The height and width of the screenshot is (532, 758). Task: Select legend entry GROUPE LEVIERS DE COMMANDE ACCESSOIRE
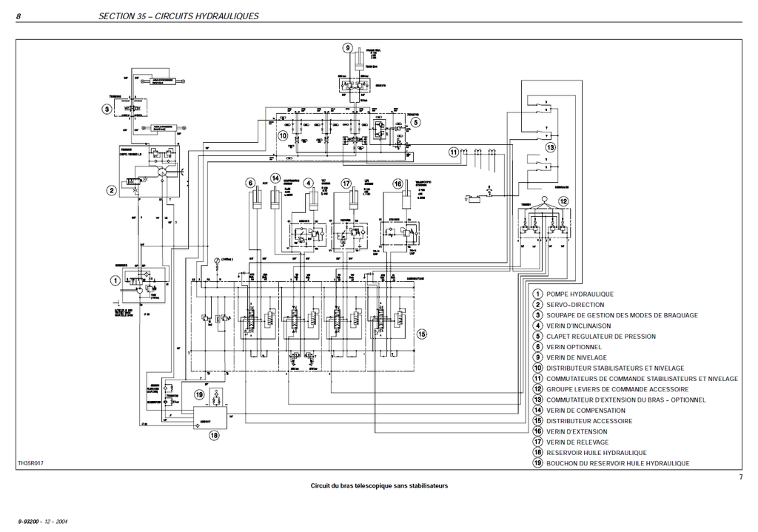coord(617,389)
